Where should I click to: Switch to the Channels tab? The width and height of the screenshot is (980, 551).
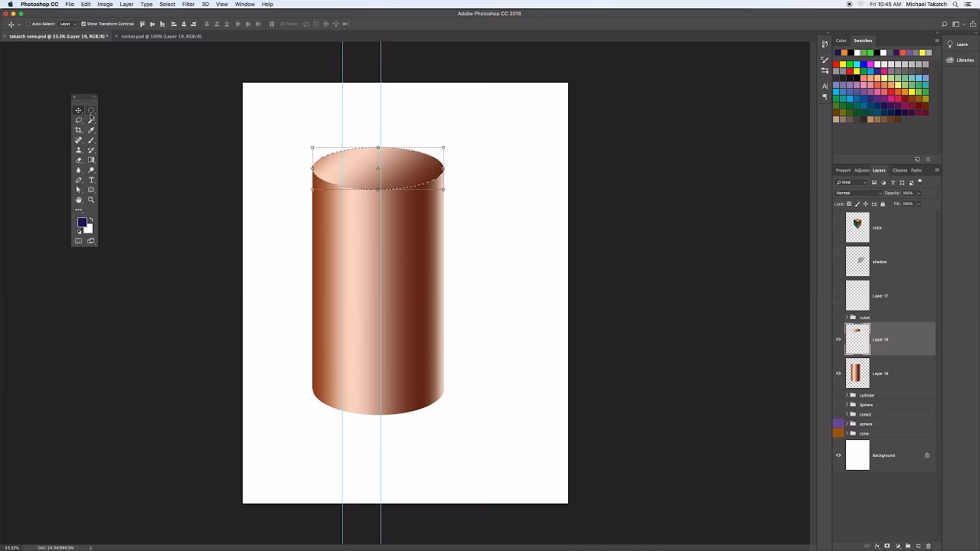click(x=900, y=170)
